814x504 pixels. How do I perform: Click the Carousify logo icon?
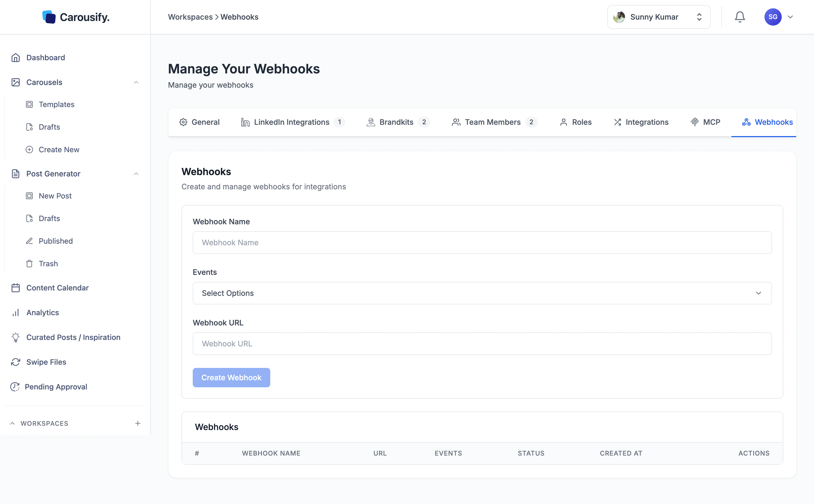tap(49, 17)
